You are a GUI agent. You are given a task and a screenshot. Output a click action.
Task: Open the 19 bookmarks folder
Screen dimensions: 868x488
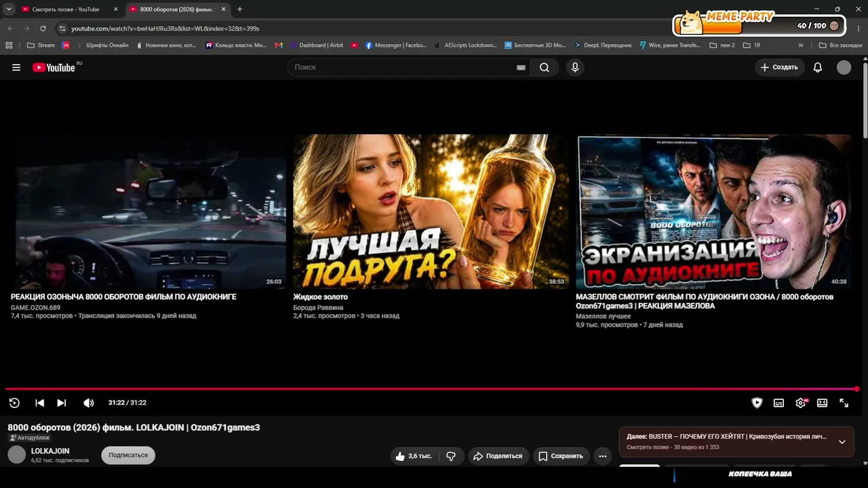(751, 45)
